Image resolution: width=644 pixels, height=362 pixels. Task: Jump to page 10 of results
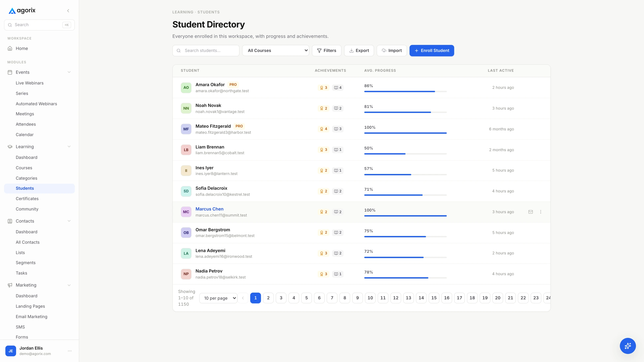(370, 298)
